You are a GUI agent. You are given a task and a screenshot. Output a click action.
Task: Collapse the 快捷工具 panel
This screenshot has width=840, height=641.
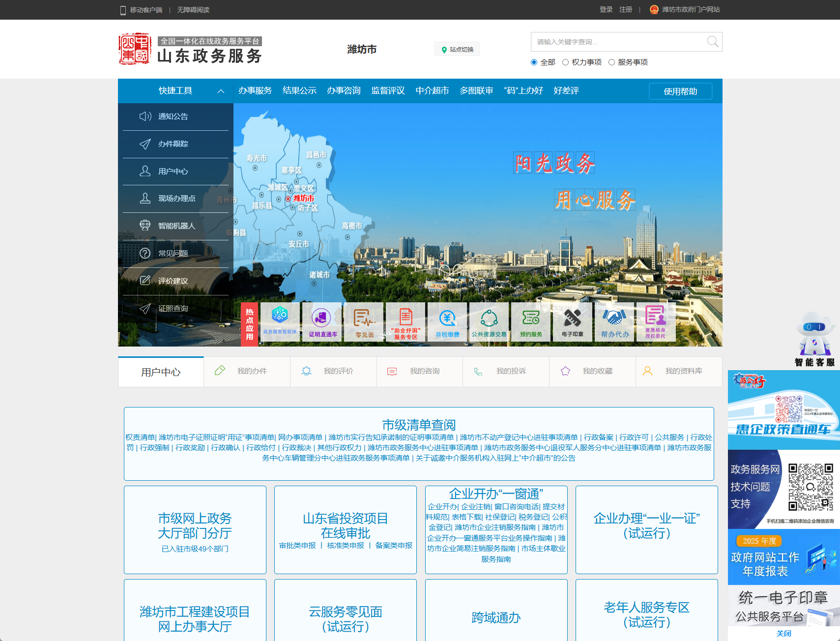[x=221, y=91]
